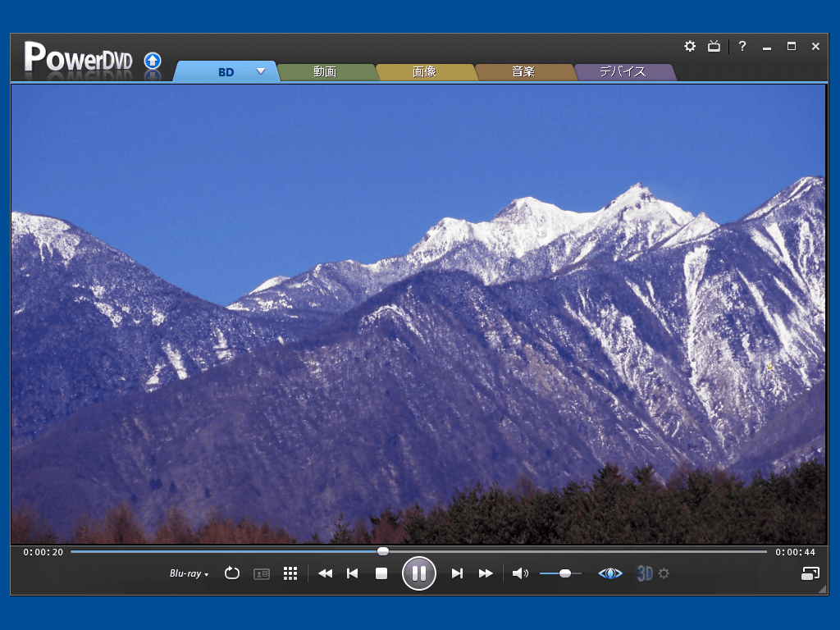Open 3D settings gear
Viewport: 840px width, 630px height.
(x=664, y=573)
